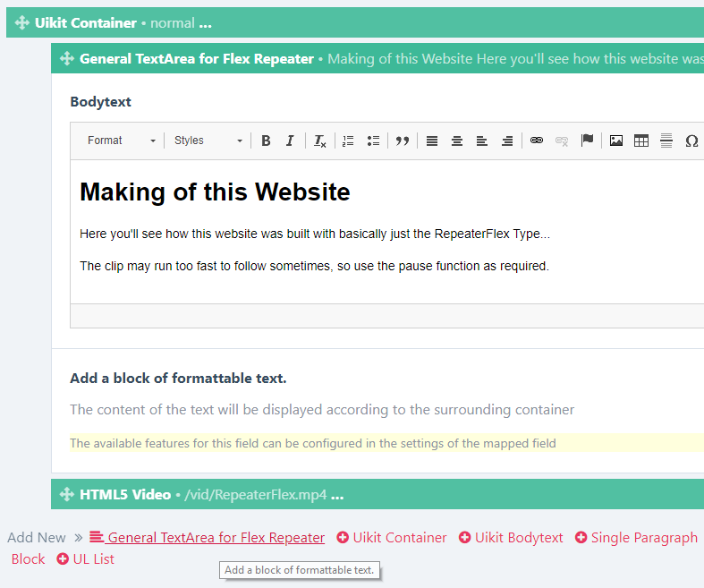Add new UL List
704x588 pixels.
point(85,558)
